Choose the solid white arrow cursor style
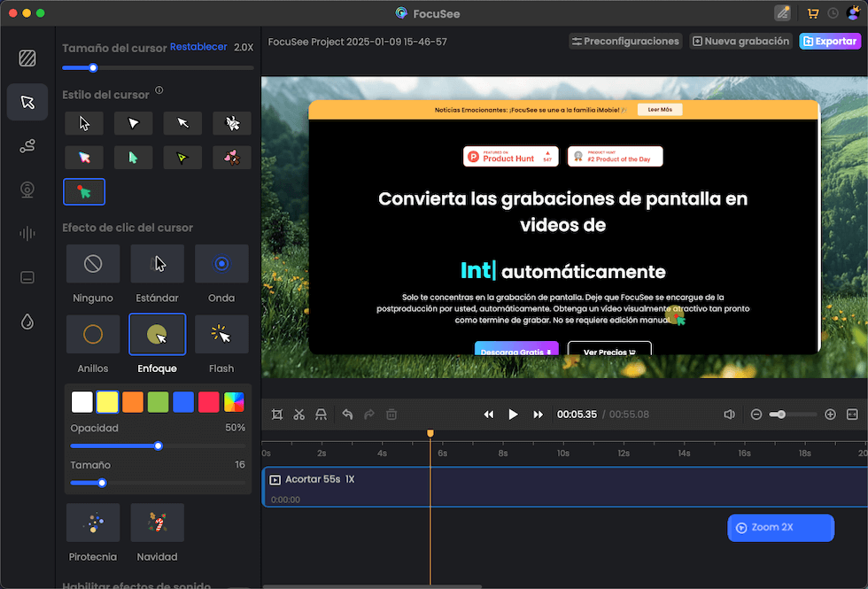 pos(134,123)
